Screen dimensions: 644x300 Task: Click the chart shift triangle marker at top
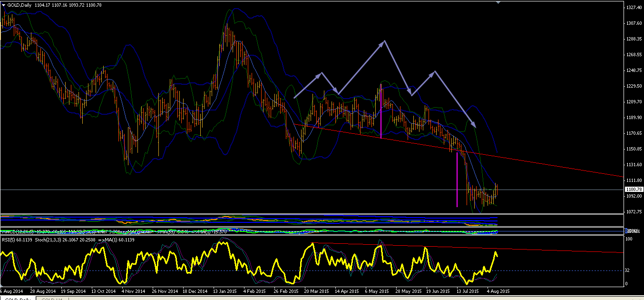coord(498,2)
